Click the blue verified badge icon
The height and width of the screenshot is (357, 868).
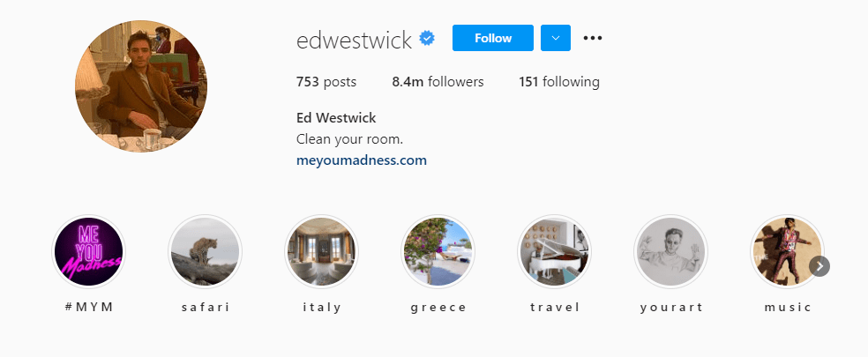click(x=427, y=38)
